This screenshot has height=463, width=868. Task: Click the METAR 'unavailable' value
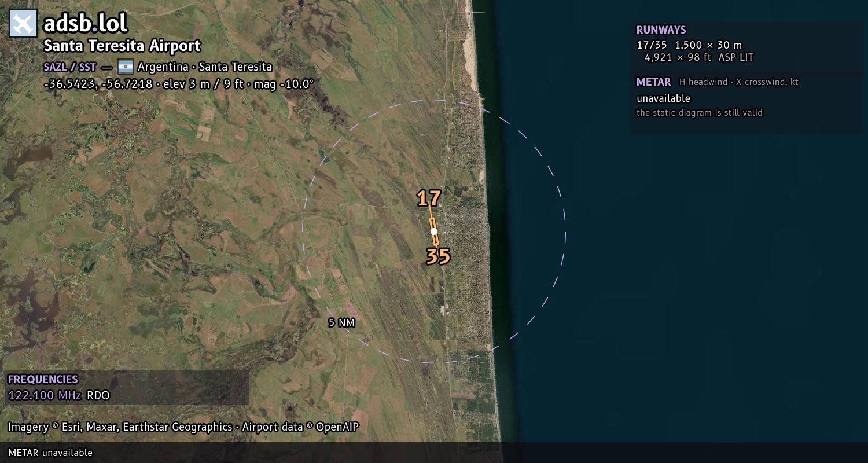(x=663, y=98)
